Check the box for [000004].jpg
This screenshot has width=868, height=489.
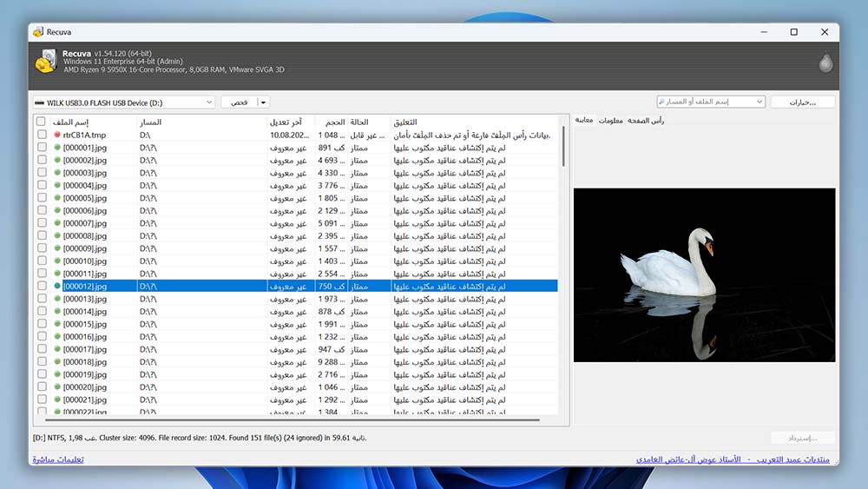point(42,185)
